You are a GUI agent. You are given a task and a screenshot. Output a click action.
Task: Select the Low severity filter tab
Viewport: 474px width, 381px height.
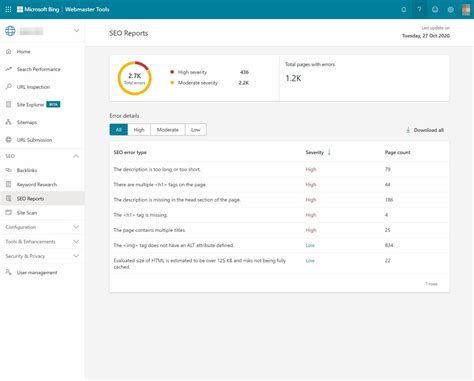196,130
